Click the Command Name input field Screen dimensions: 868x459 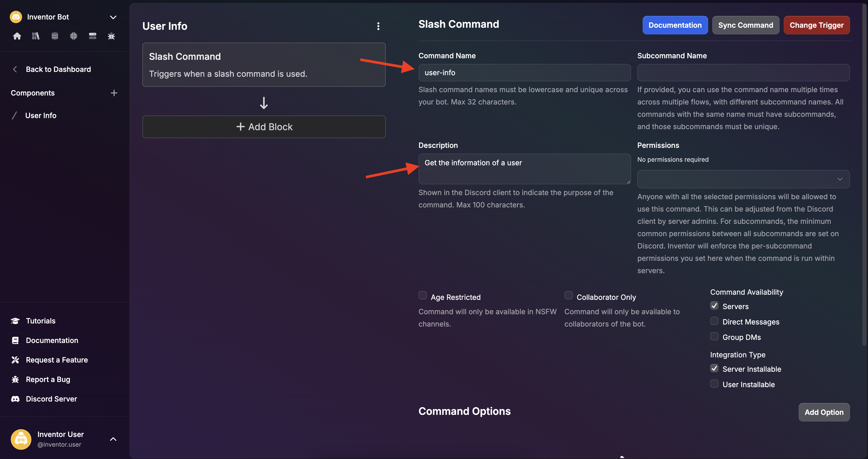point(524,73)
